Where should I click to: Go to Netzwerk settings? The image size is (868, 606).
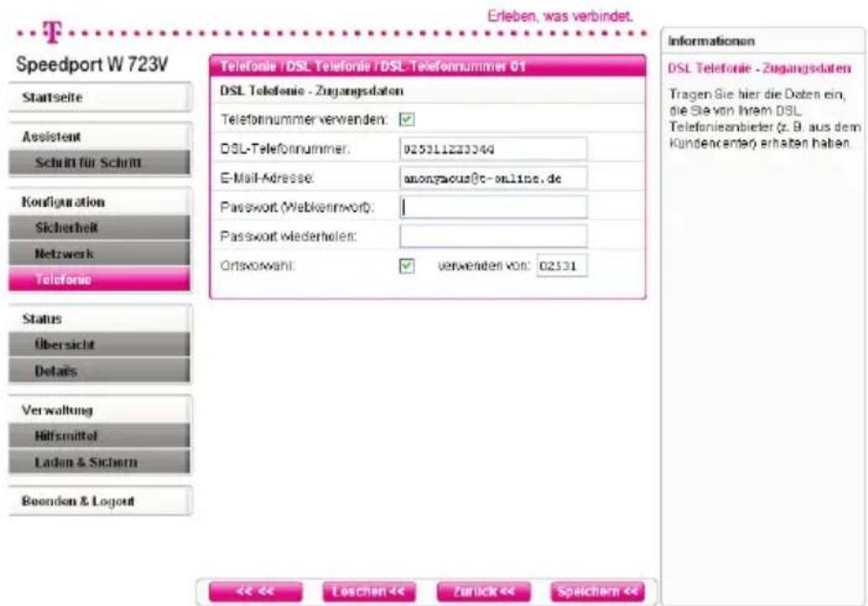pos(99,253)
